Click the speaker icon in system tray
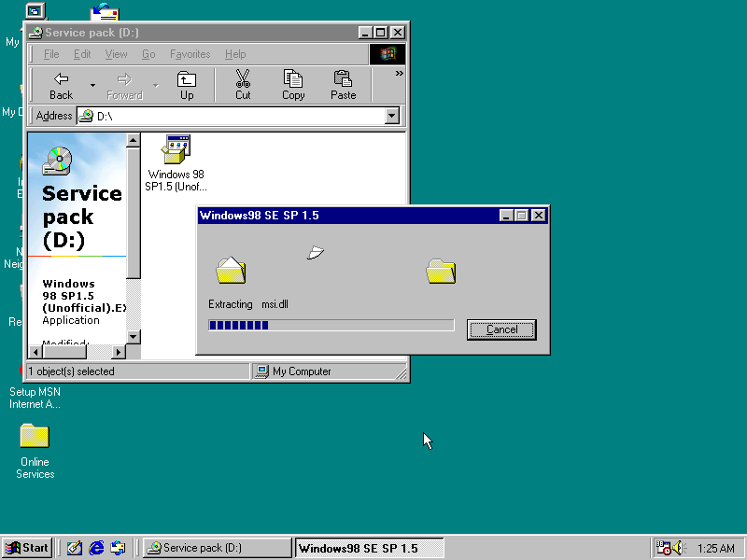This screenshot has height=560, width=747. click(680, 548)
